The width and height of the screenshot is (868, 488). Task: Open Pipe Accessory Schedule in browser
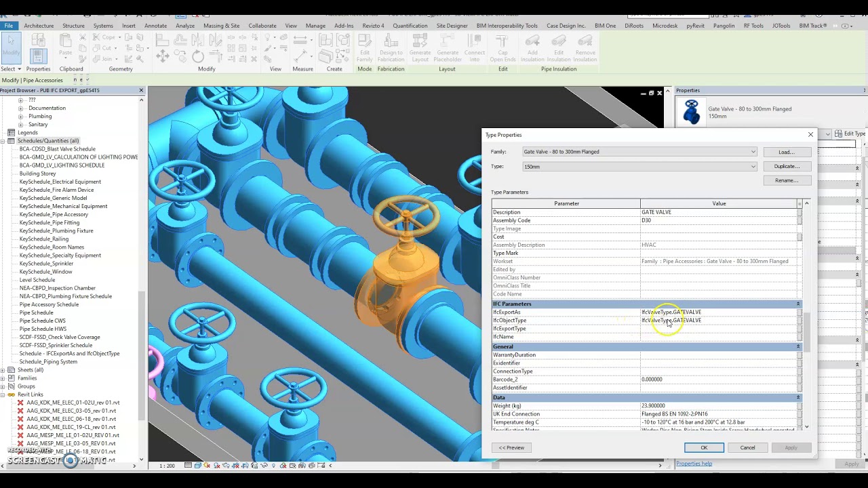(49, 304)
